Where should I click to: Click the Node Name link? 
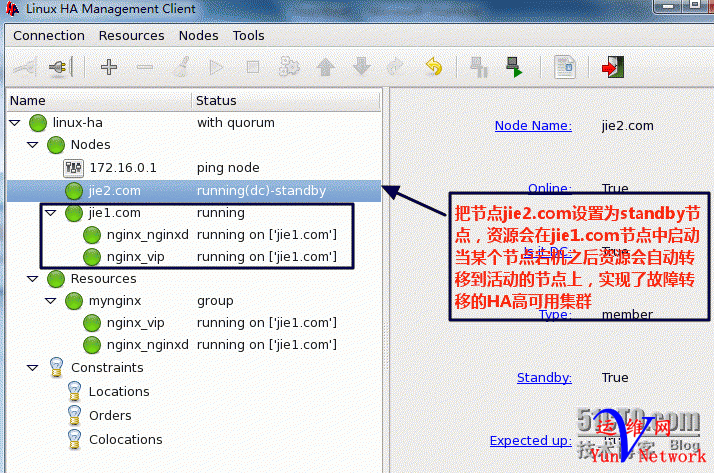click(x=533, y=126)
